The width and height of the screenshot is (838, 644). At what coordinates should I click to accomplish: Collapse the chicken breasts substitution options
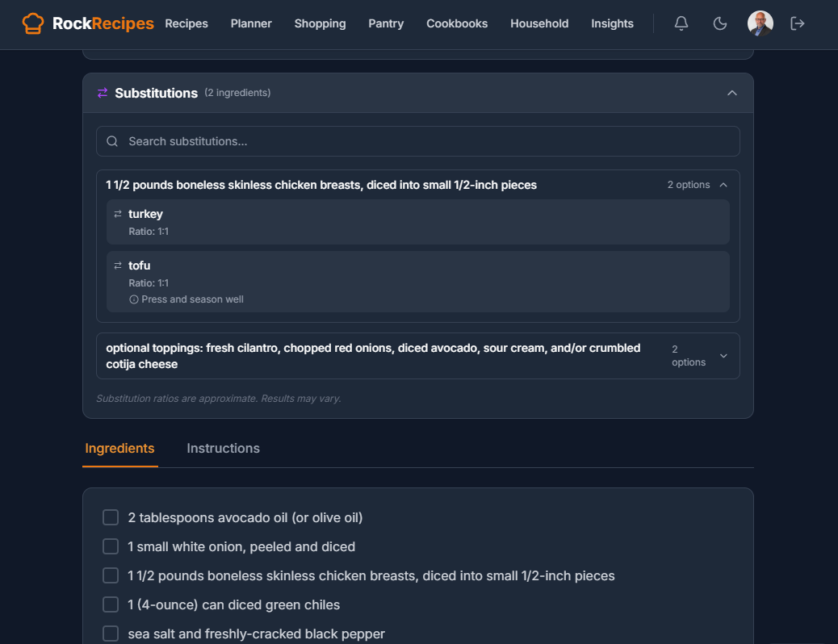(724, 184)
